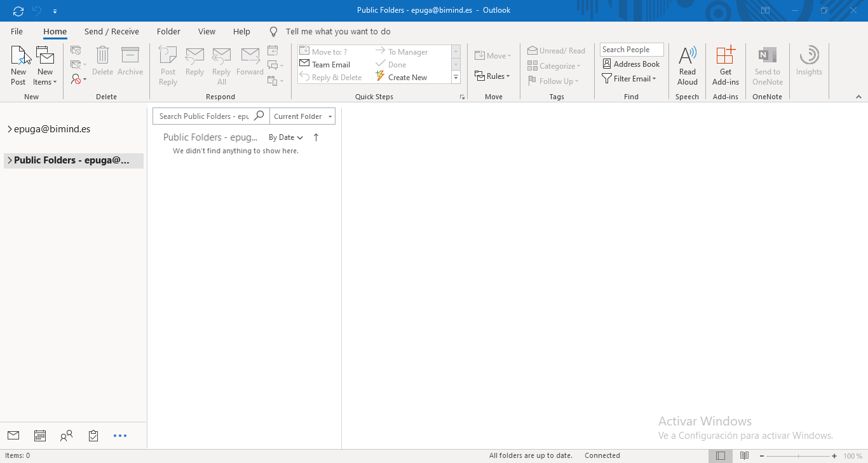Click the Unread/ Read button
Screen dimensions: 868x463
click(557, 51)
